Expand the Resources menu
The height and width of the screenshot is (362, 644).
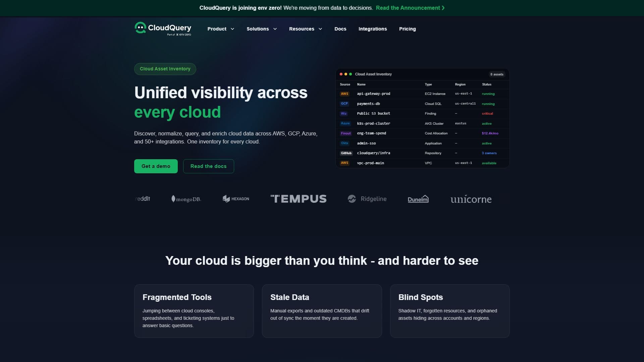[306, 29]
